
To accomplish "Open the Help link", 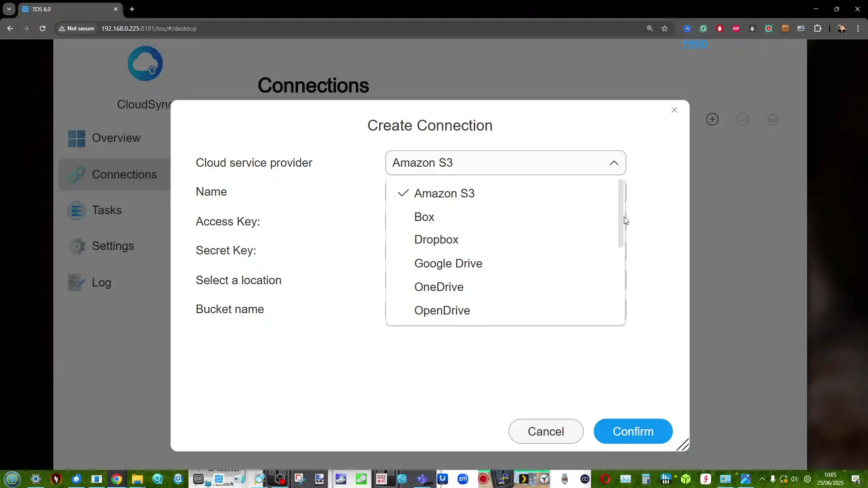I will [x=695, y=43].
